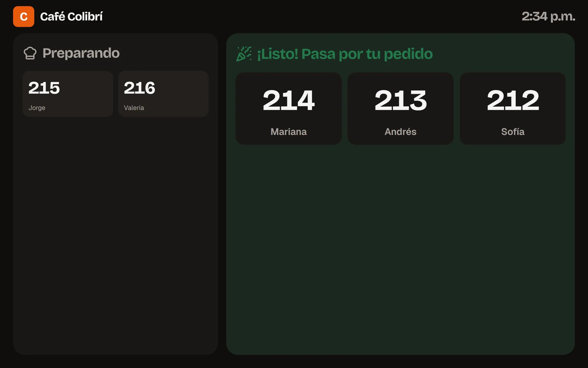The height and width of the screenshot is (368, 588).
Task: Click the Preparando heading
Action: (x=81, y=53)
